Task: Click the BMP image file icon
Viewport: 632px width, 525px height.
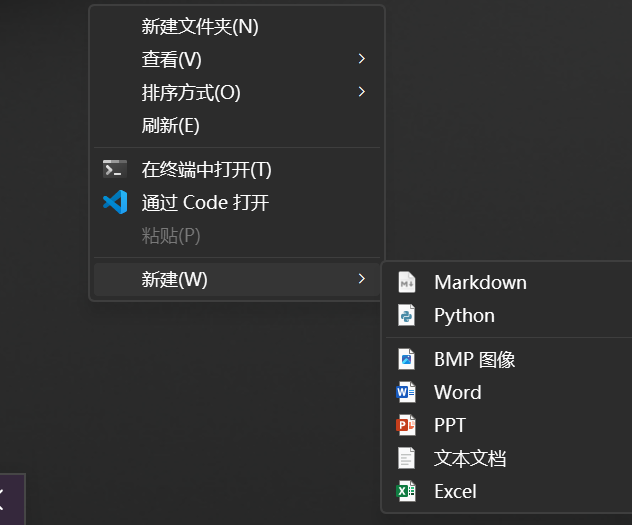Action: [x=407, y=359]
